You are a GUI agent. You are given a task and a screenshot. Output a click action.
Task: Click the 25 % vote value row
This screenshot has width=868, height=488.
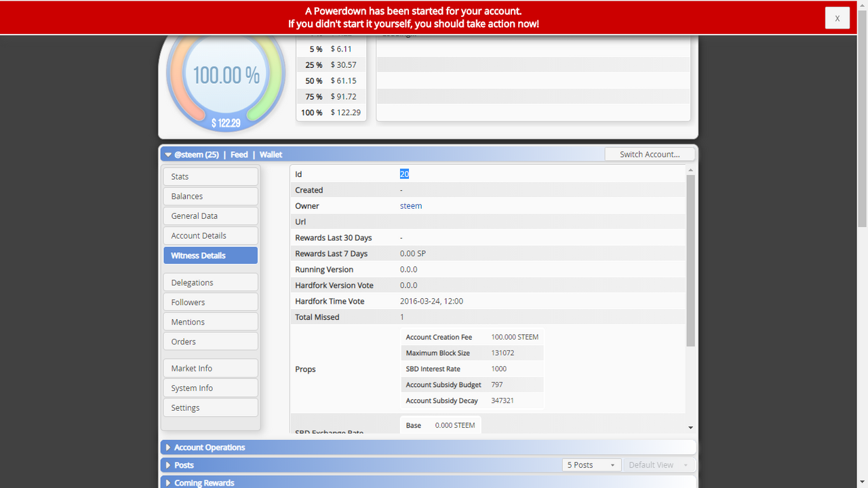pos(332,65)
